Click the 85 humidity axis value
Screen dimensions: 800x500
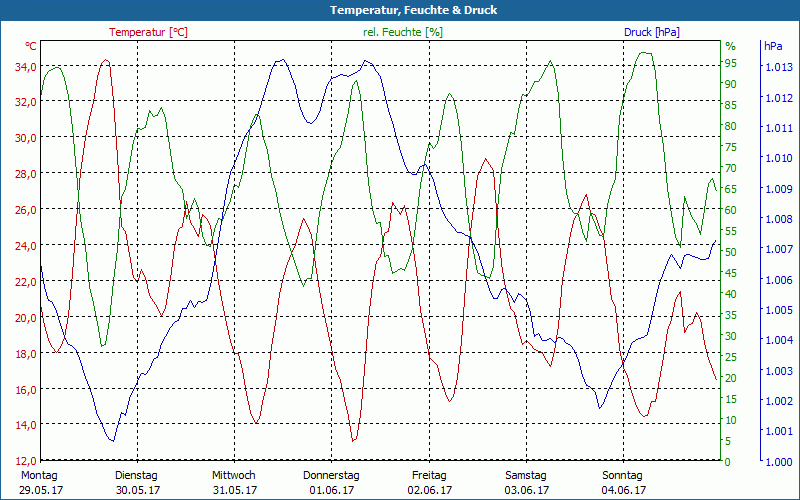click(731, 105)
